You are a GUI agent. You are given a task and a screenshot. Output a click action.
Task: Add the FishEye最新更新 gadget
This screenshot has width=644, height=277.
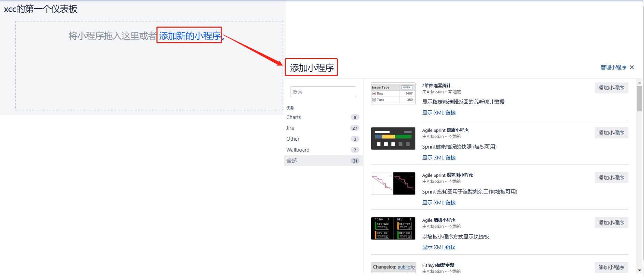click(x=611, y=267)
